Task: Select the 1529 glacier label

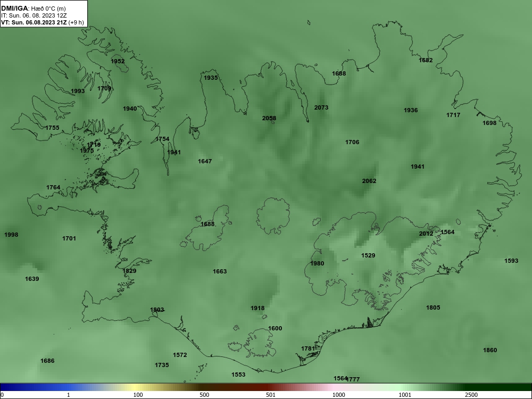Action: coord(368,255)
